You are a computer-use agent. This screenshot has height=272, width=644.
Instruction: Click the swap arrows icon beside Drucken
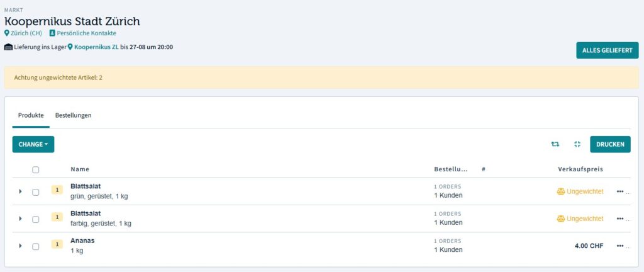click(555, 144)
